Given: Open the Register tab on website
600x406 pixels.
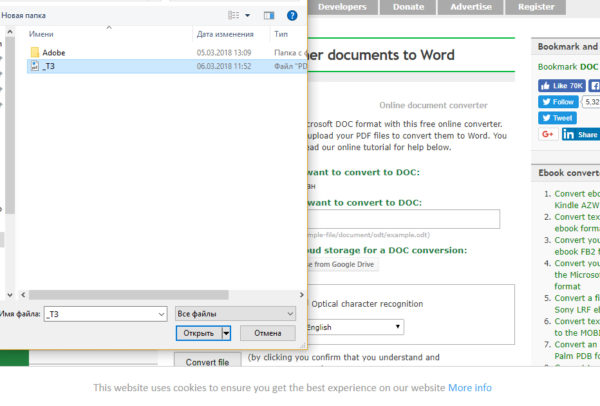Looking at the screenshot, I should point(536,7).
